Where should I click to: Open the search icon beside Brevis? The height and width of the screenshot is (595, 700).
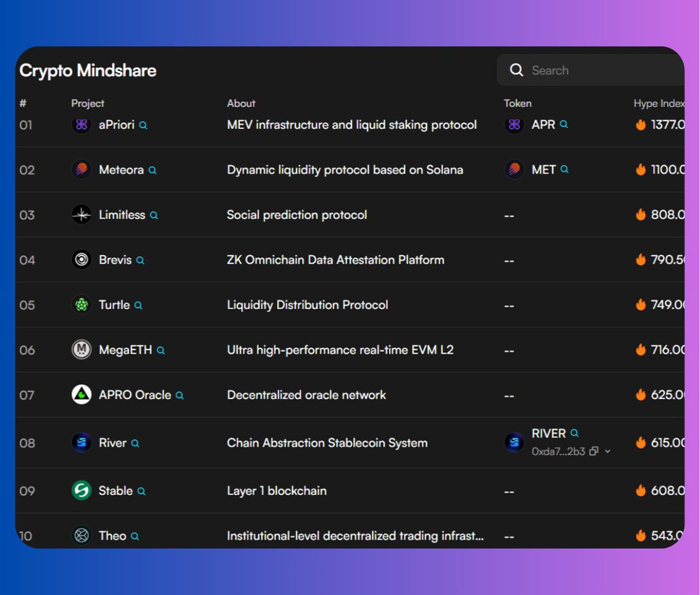140,260
